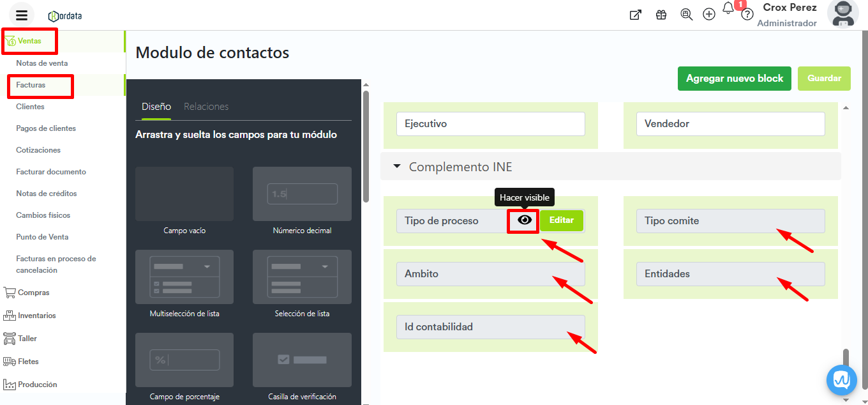The height and width of the screenshot is (405, 868).
Task: Switch to the Relaciones tab
Action: pos(206,107)
